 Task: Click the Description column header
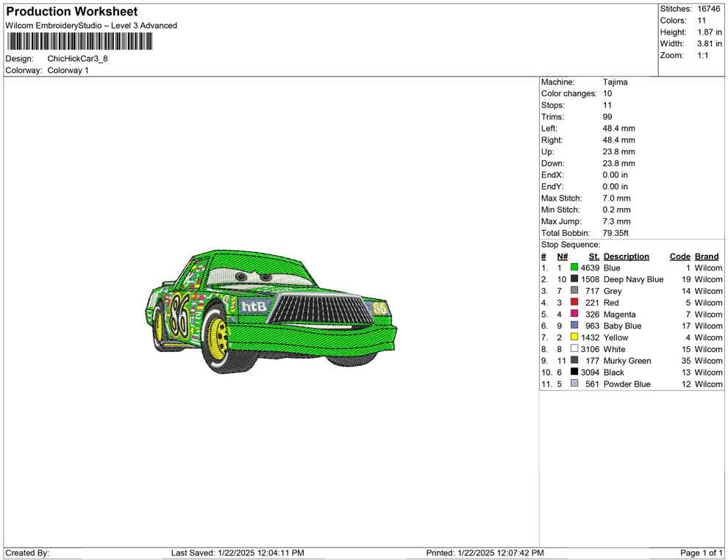coord(627,256)
